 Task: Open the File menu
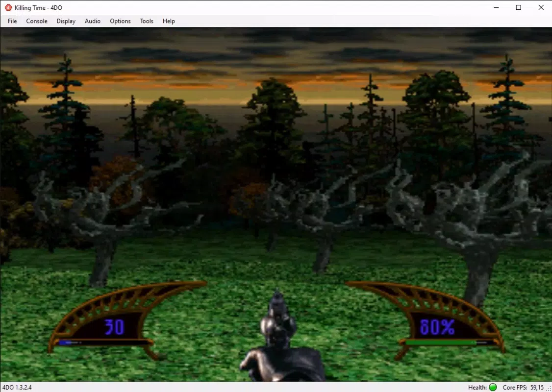(x=12, y=21)
